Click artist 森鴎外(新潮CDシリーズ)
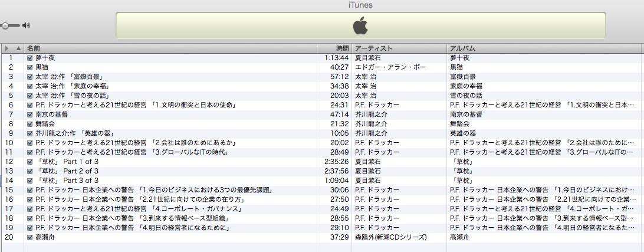Viewport: 644px width, 252px height. point(391,238)
